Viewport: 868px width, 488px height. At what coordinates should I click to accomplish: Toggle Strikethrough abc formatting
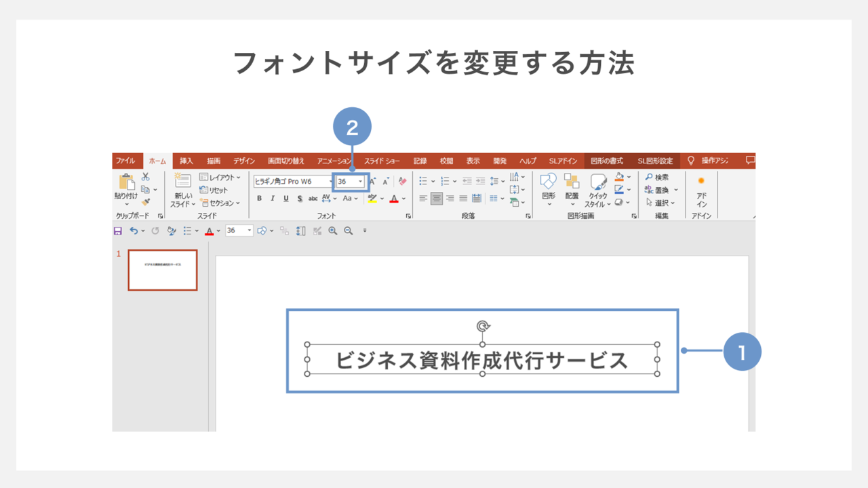[x=313, y=199]
